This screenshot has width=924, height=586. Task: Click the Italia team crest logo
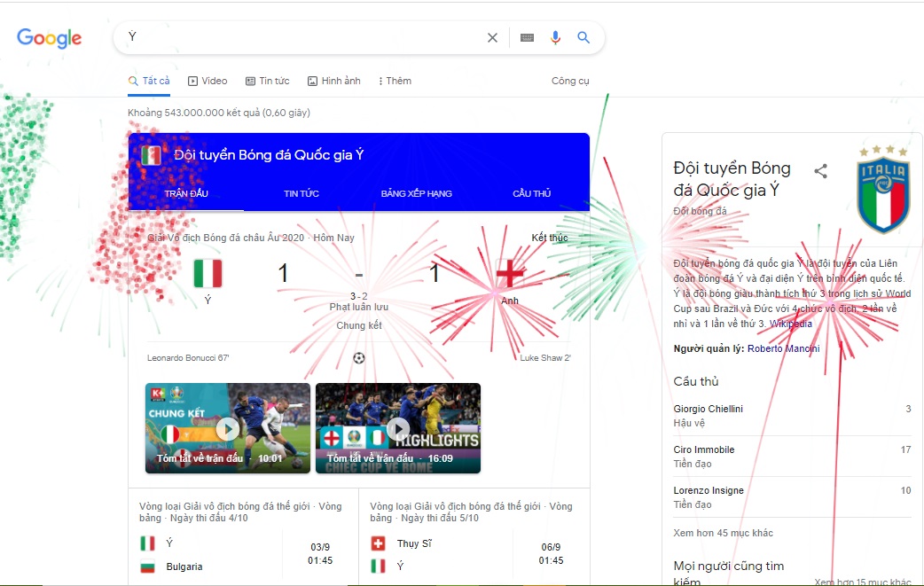coord(883,190)
